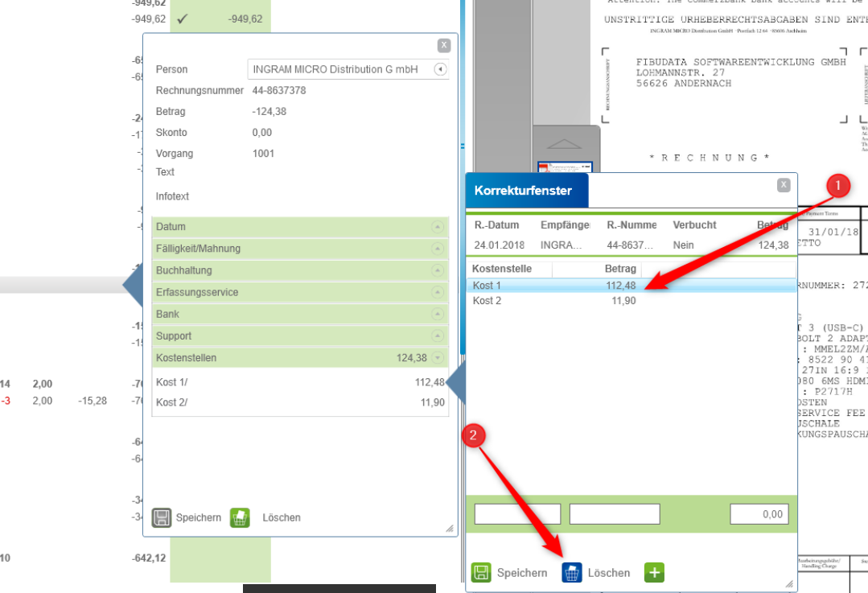
Task: Expand the Buchhaltung section
Action: (x=438, y=271)
